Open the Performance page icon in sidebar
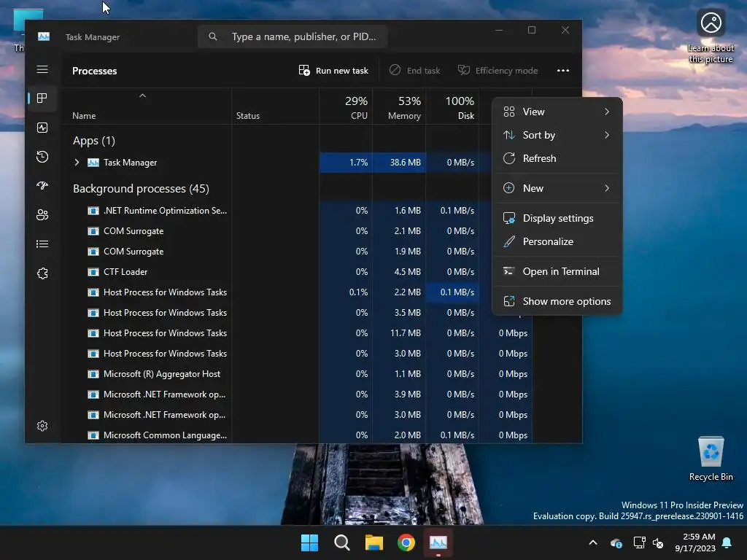Image resolution: width=747 pixels, height=560 pixels. coord(42,128)
